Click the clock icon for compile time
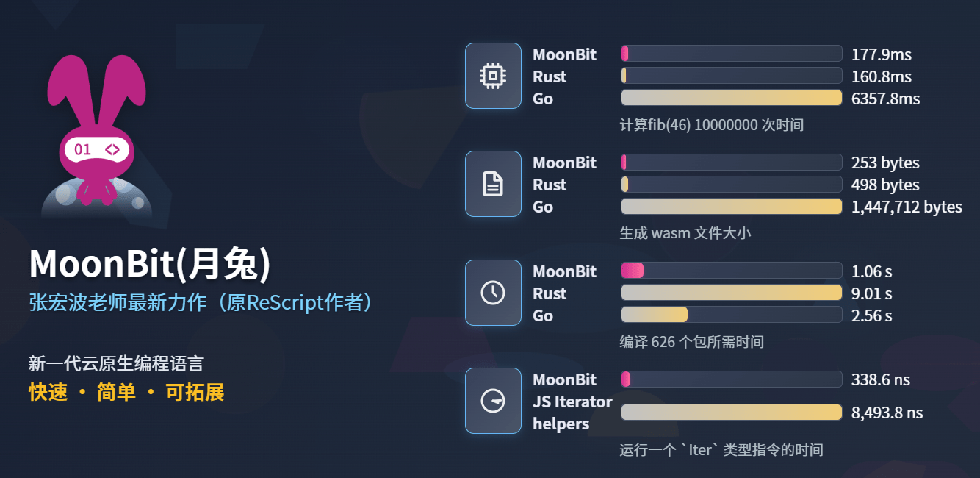 493,293
